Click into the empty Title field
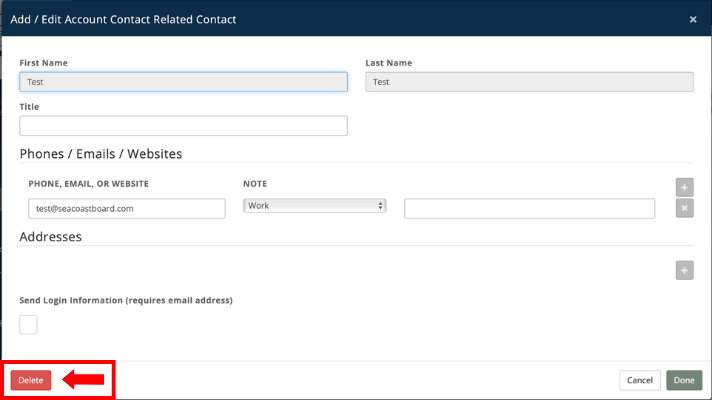 pos(183,126)
